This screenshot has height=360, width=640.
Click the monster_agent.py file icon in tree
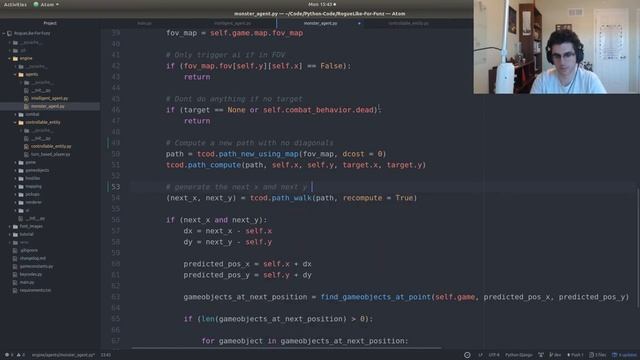(27, 106)
